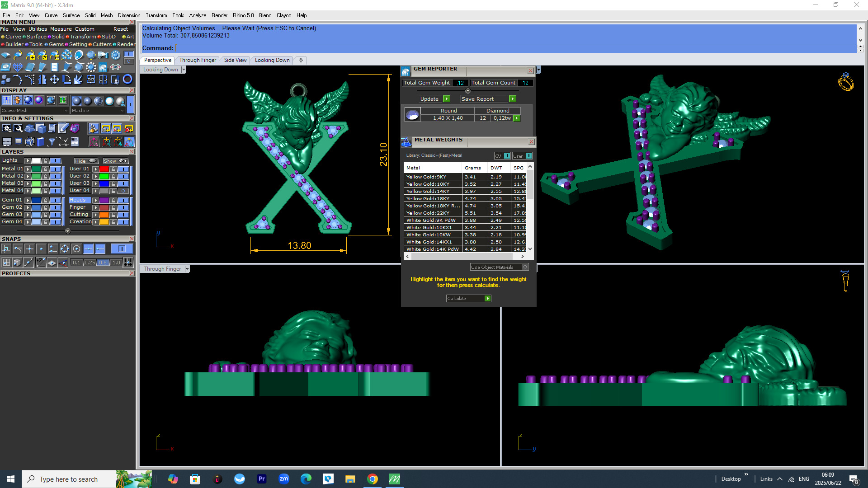The image size is (868, 488).
Task: Enable the center snap circle icon
Action: click(76, 249)
